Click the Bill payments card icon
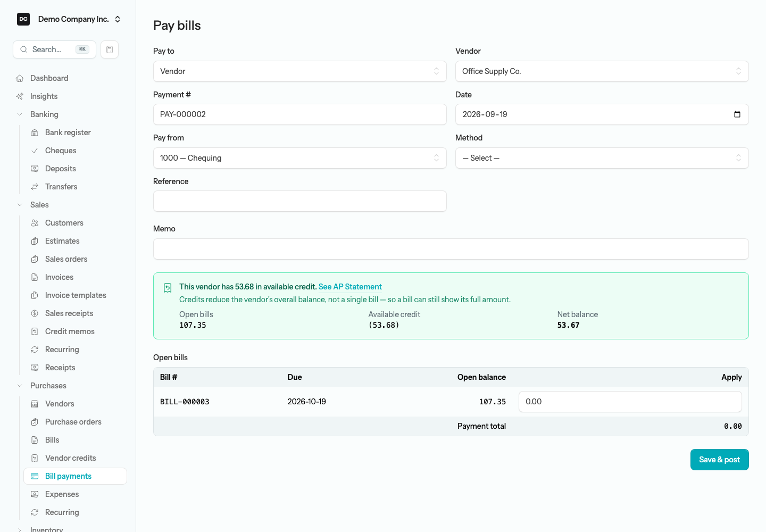This screenshot has height=532, width=766. coord(35,476)
